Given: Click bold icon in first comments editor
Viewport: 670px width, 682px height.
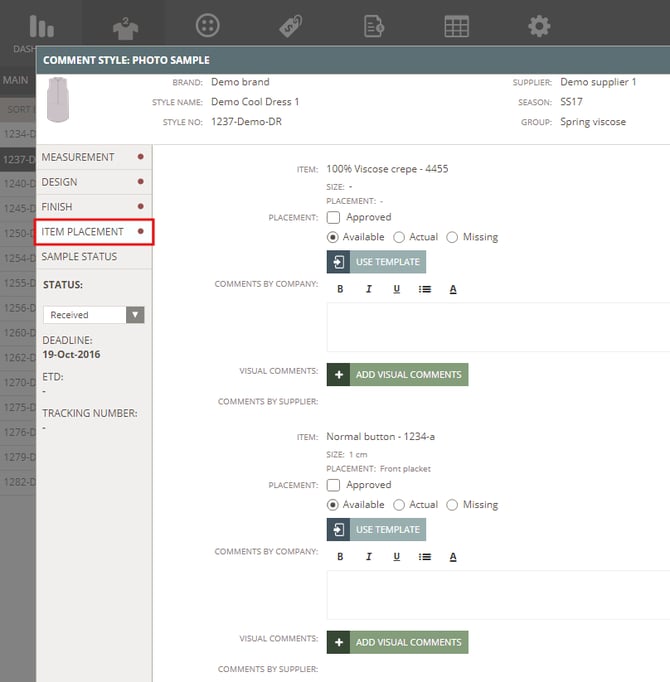Looking at the screenshot, I should pyautogui.click(x=340, y=289).
